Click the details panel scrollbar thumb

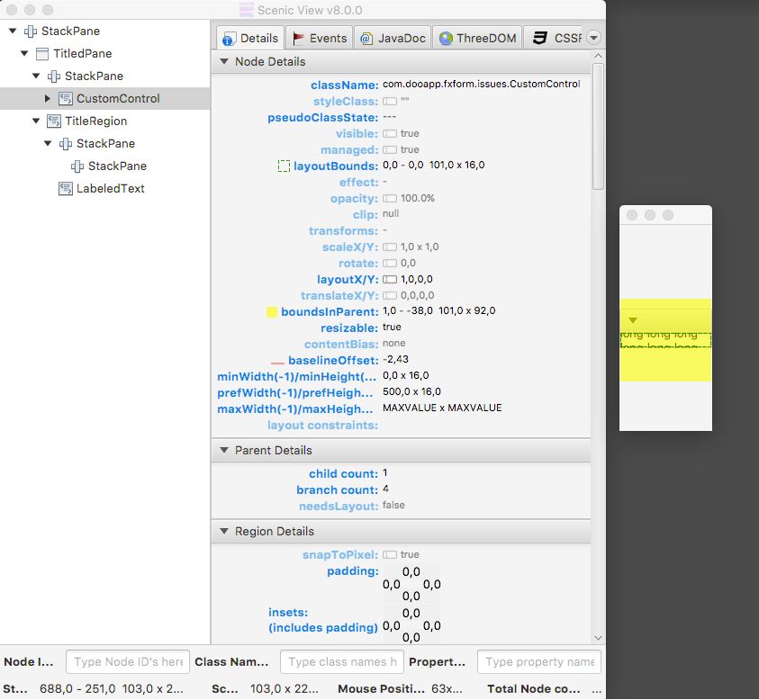coord(599,126)
